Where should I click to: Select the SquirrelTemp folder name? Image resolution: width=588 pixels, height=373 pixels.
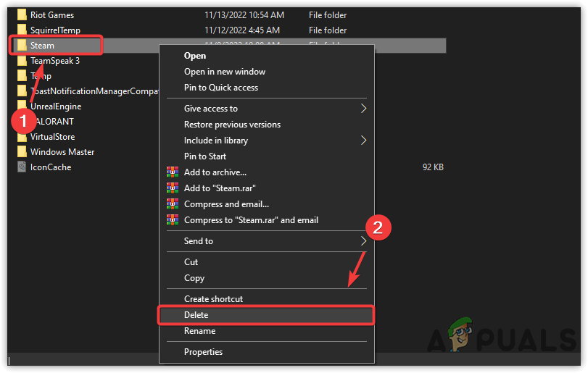point(55,30)
